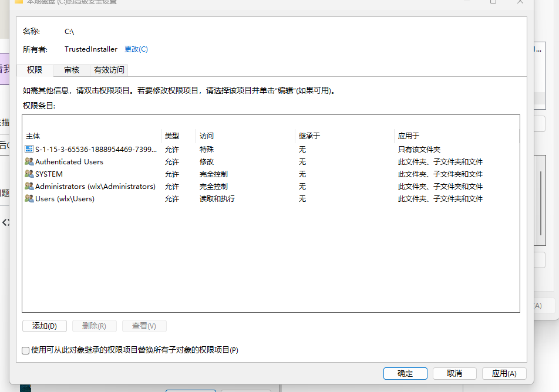The image size is (559, 392).
Task: Confirm with the 确定 button
Action: (405, 373)
